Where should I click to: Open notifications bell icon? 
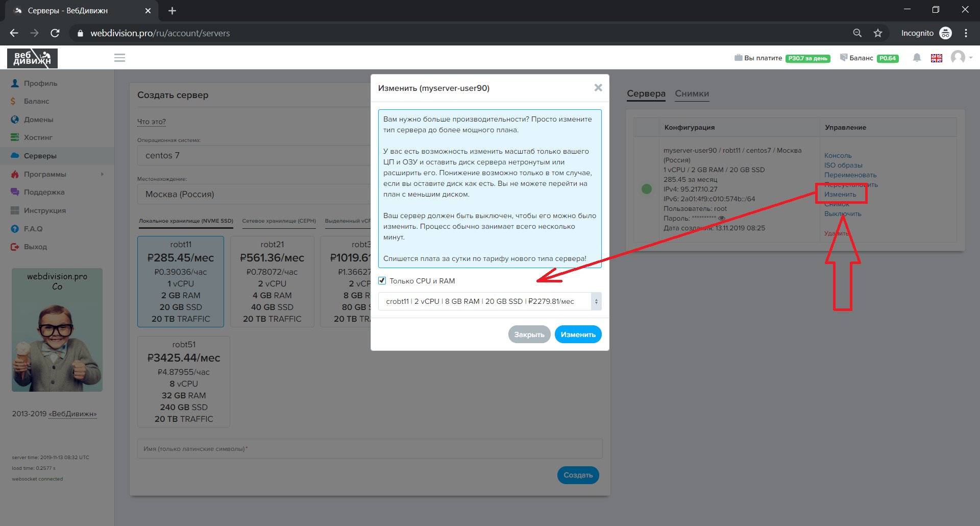click(917, 58)
